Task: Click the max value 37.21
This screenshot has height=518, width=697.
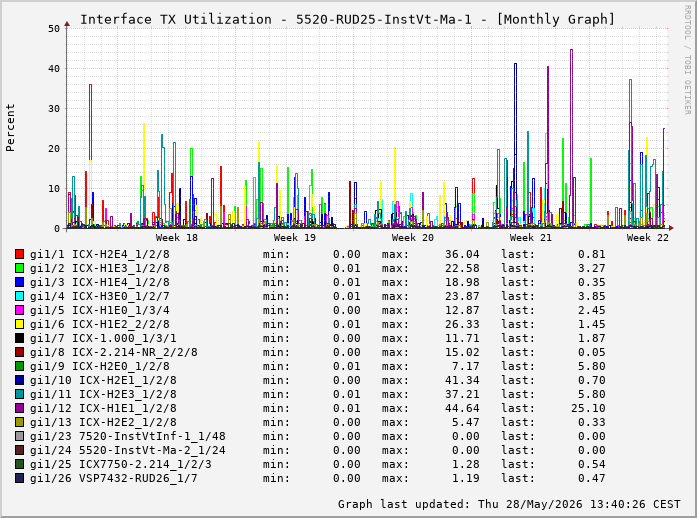Action: click(x=462, y=394)
